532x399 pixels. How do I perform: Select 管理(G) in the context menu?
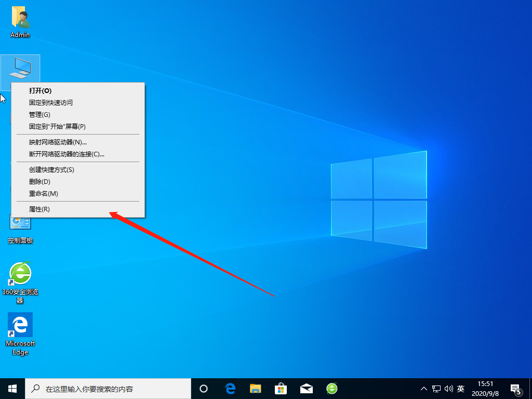click(39, 114)
